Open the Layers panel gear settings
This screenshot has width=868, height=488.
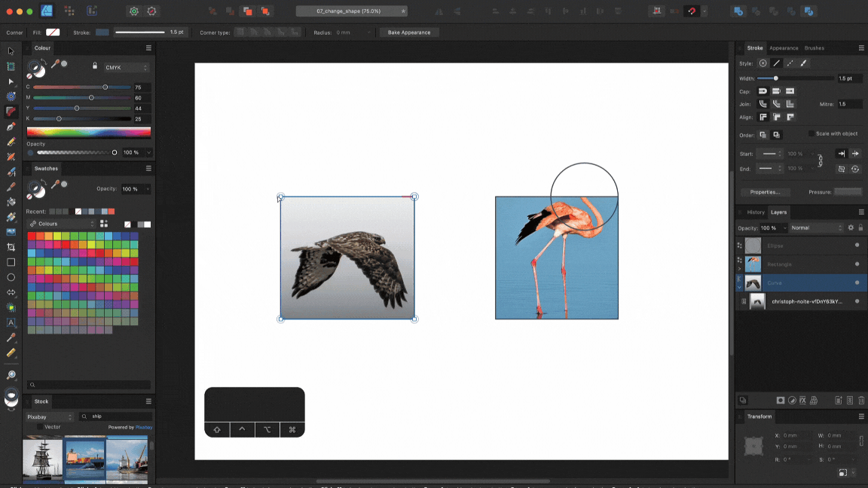point(851,228)
